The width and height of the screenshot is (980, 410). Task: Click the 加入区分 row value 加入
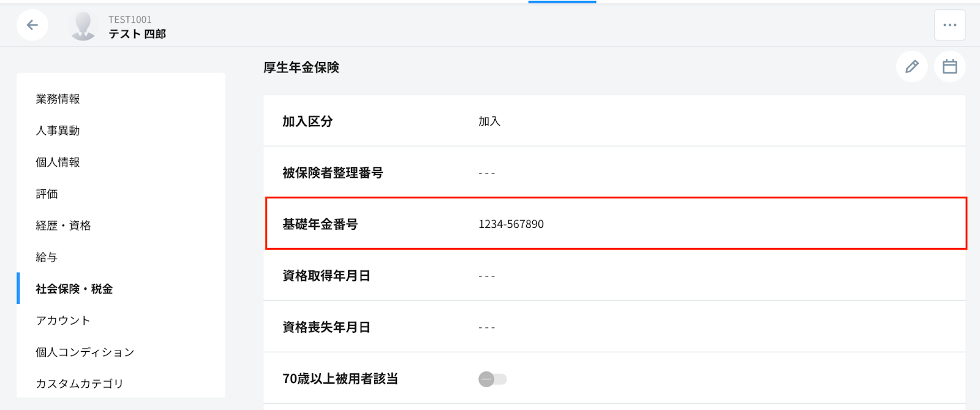(x=489, y=121)
